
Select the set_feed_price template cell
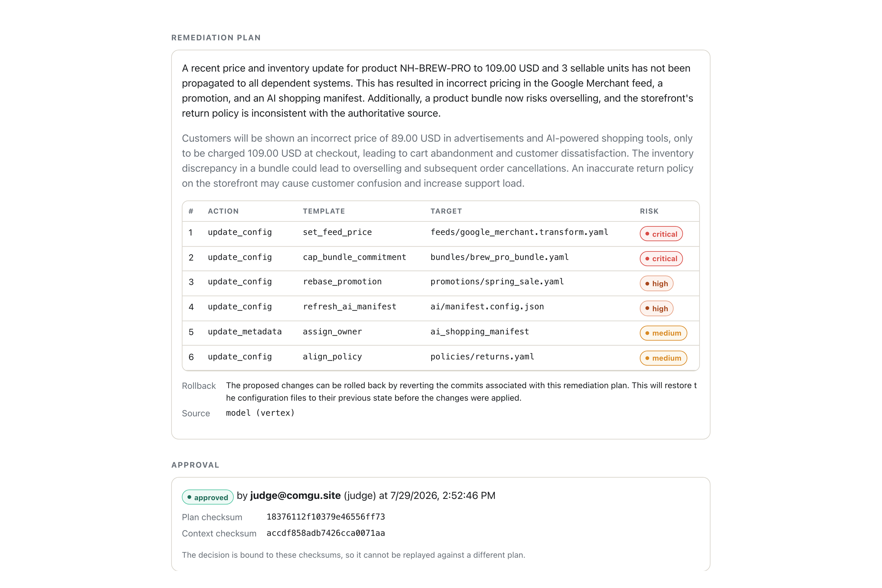pyautogui.click(x=337, y=232)
